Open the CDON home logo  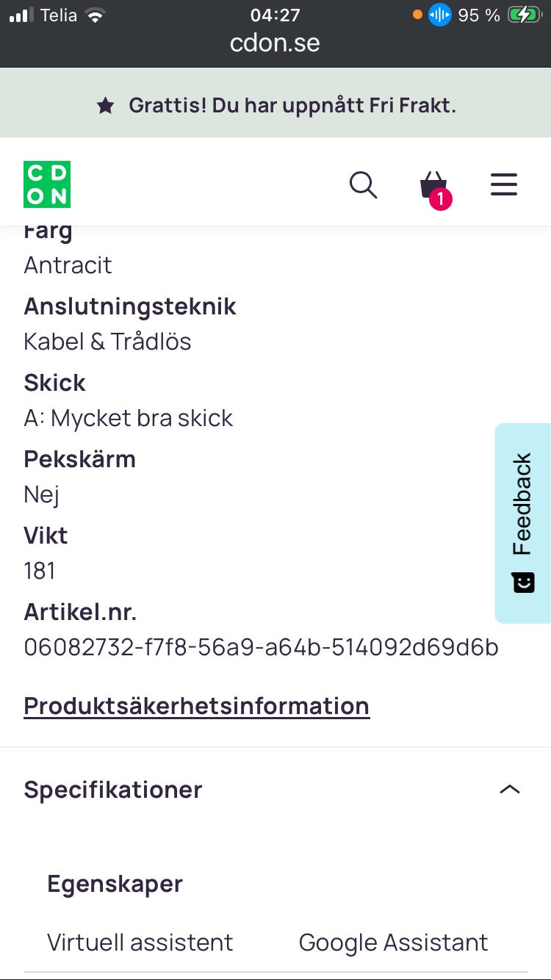47,184
